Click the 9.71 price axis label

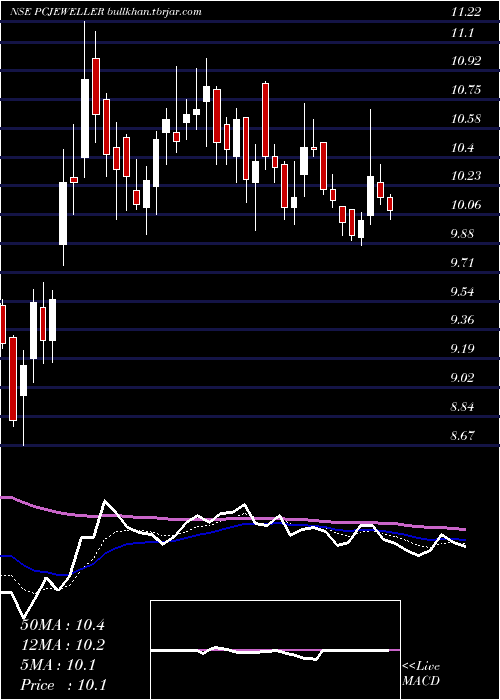coord(463,262)
